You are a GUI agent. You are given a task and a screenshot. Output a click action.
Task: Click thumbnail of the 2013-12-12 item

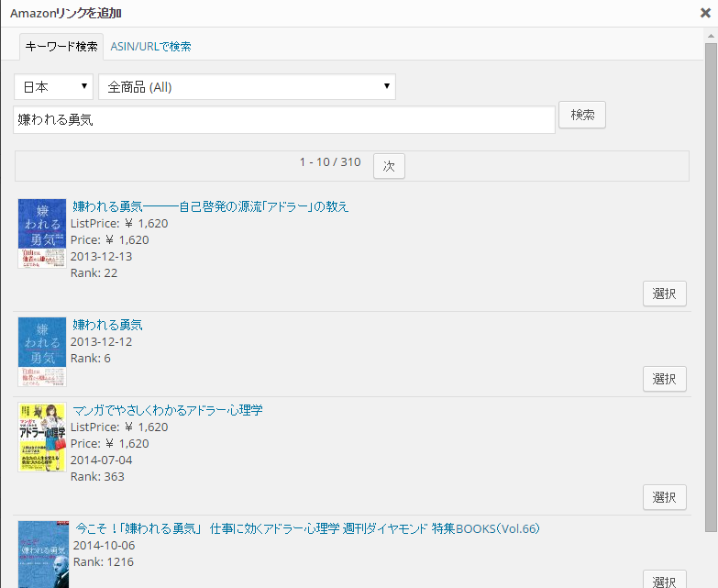[42, 351]
